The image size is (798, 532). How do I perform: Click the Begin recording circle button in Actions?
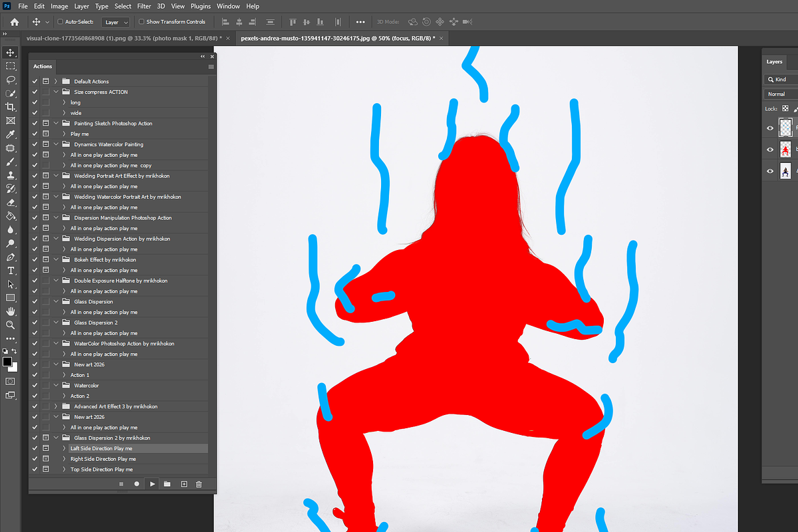136,484
